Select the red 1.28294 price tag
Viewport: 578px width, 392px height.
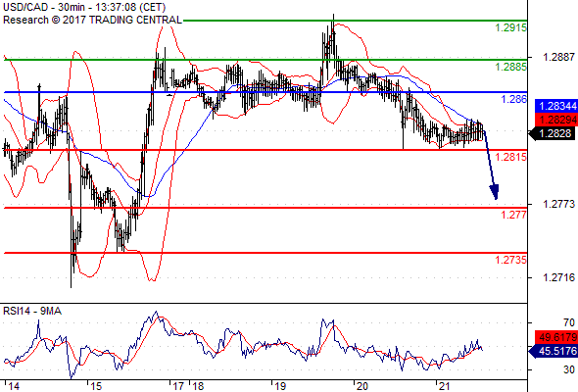[556, 120]
